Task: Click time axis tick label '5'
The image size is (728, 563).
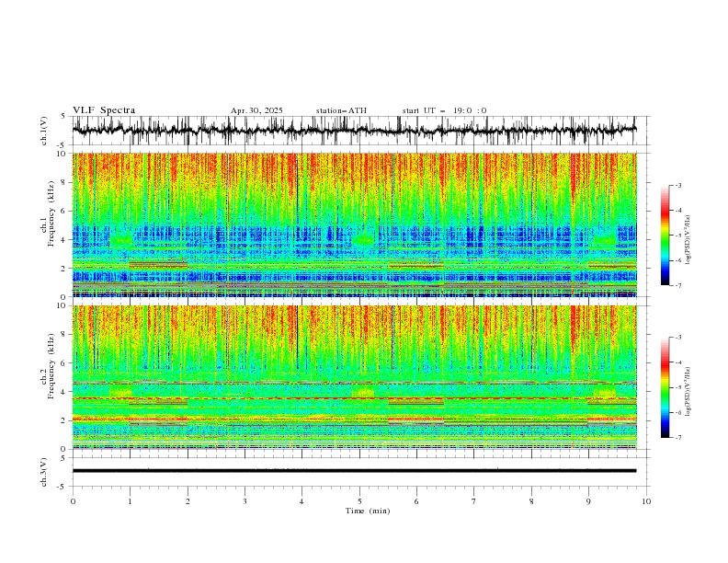Action: (359, 501)
